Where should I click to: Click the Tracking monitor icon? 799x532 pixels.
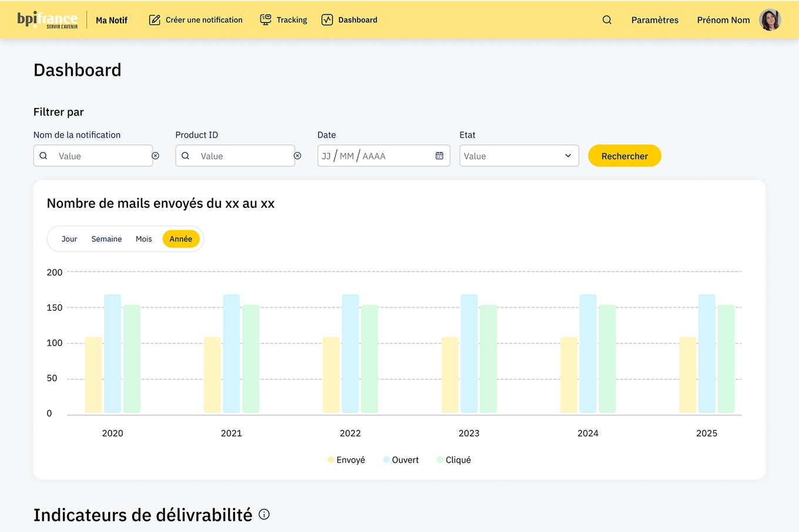pos(266,20)
